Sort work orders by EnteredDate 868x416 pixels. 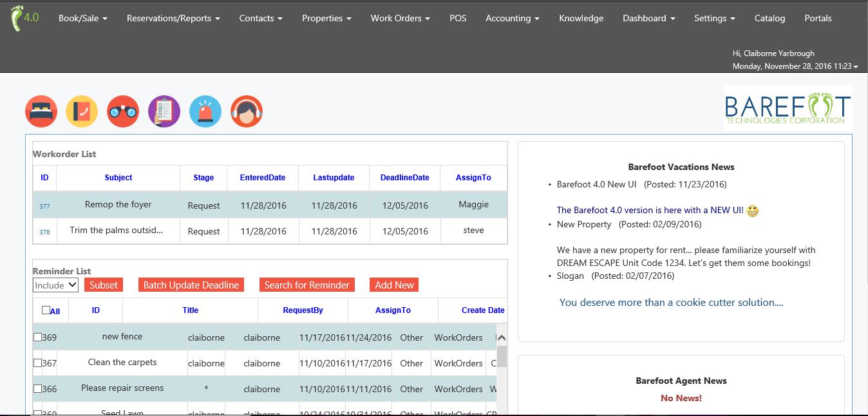coord(263,178)
